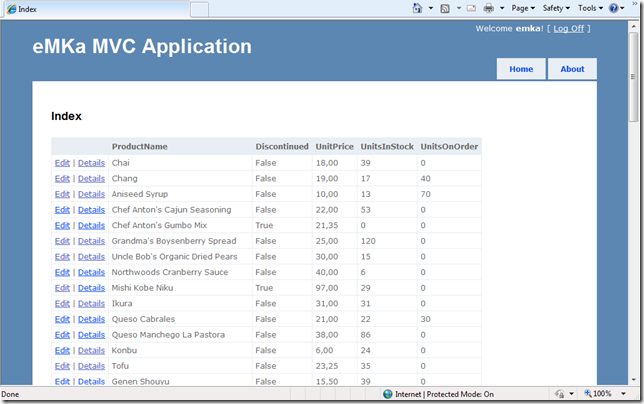Go to the Home navigation tab

[x=521, y=69]
